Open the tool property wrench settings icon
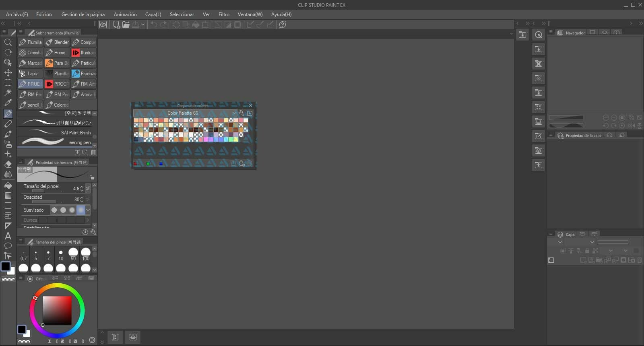The height and width of the screenshot is (346, 644). point(93,232)
